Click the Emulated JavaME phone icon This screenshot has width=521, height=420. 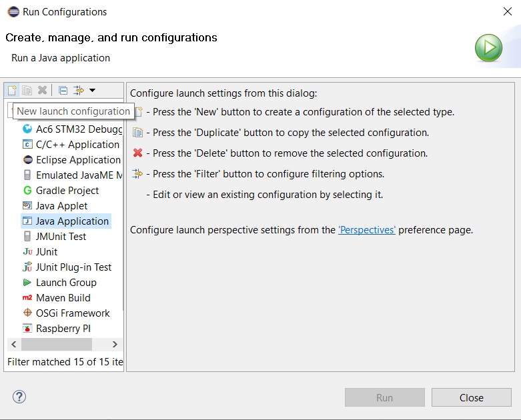[27, 175]
